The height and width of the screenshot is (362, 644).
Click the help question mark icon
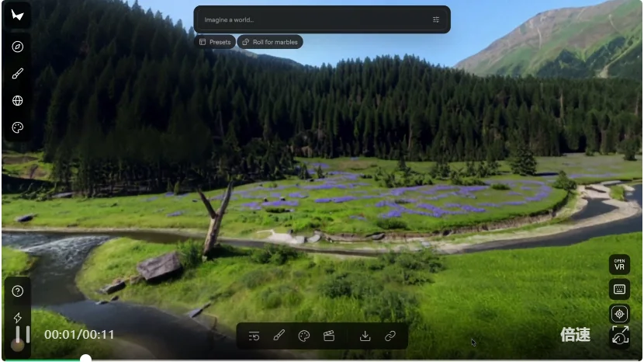(x=17, y=291)
